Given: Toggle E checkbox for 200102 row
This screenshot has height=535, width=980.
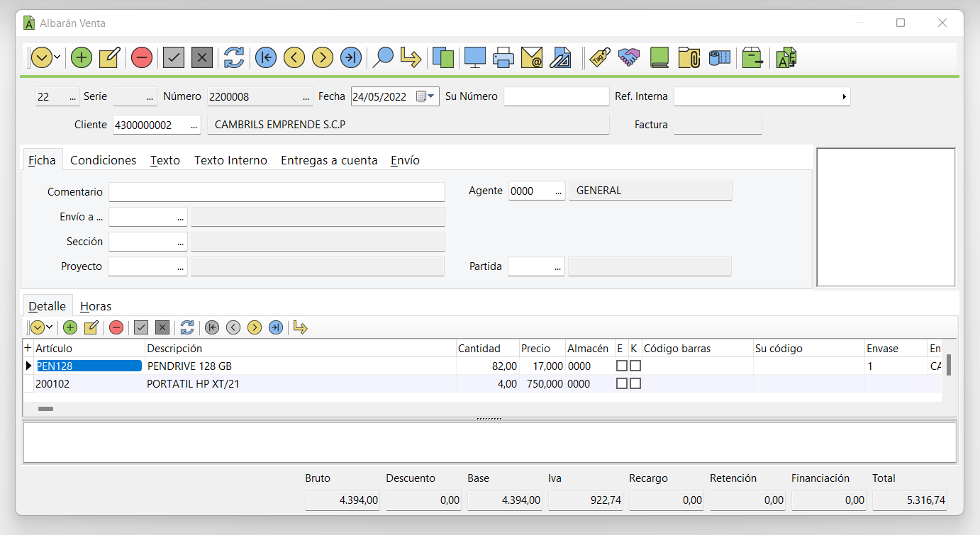Looking at the screenshot, I should (621, 383).
